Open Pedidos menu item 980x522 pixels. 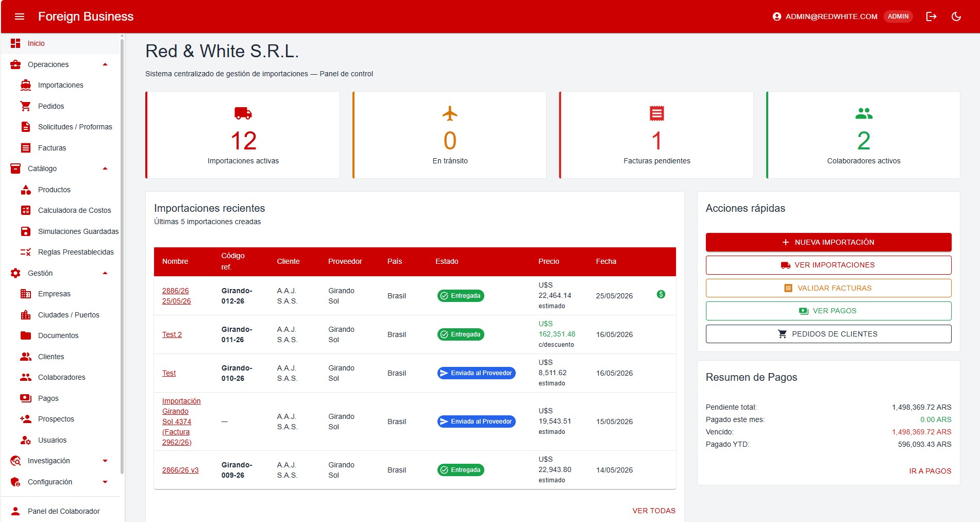(61, 106)
